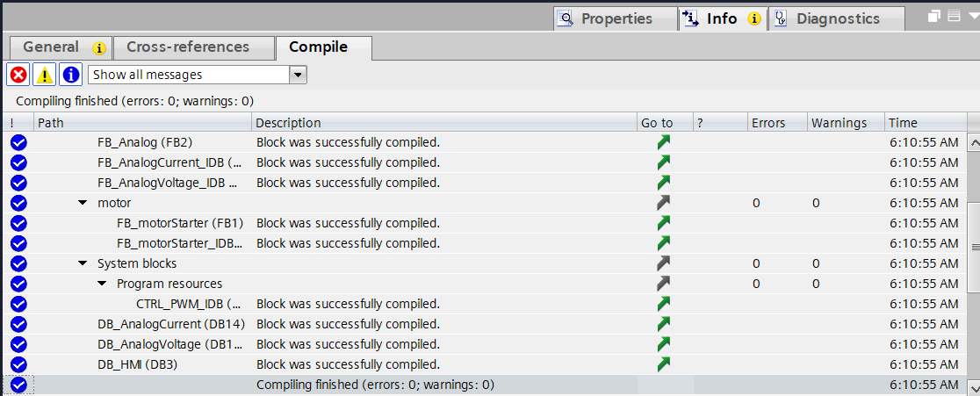The image size is (980, 396).
Task: Click Go to arrow for DB_AnalogCurrent (DB14)
Action: click(663, 324)
